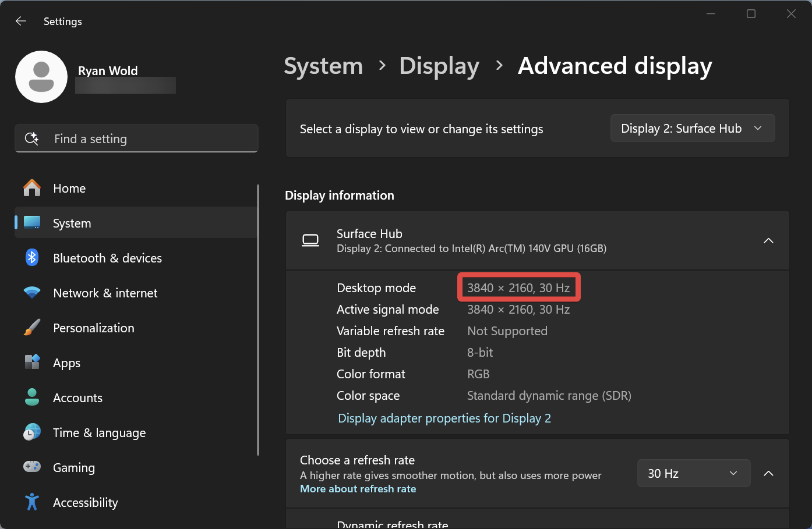Collapse the refresh rate section
The image size is (812, 529).
tap(768, 473)
